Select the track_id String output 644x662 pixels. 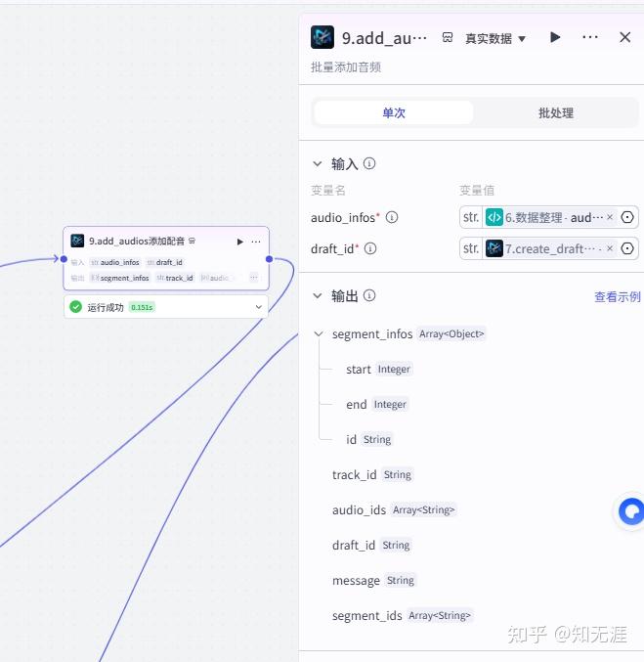pos(372,475)
